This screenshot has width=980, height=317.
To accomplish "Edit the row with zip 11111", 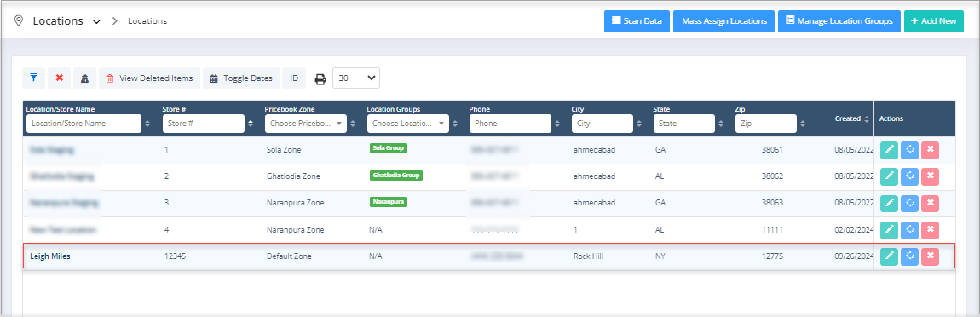I will pos(889,229).
